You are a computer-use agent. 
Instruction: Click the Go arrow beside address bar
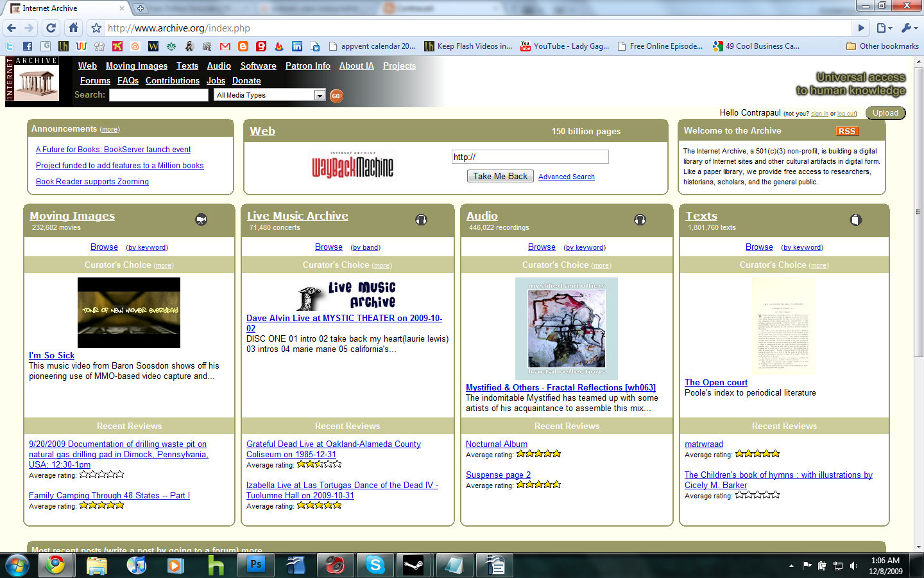coord(862,28)
